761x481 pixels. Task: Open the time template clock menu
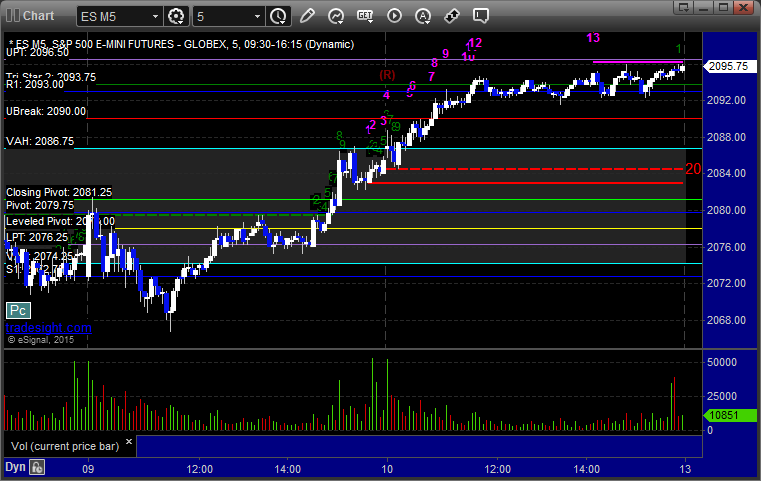pos(278,16)
